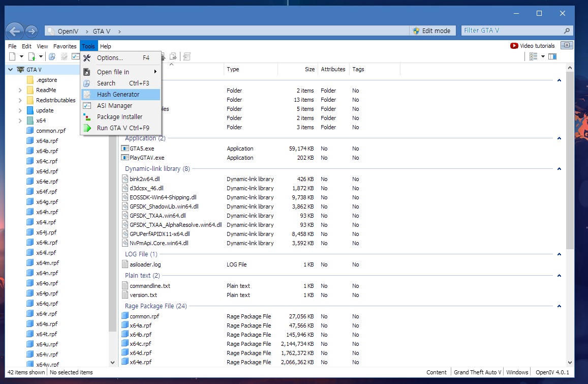Open the File menu

pos(12,46)
